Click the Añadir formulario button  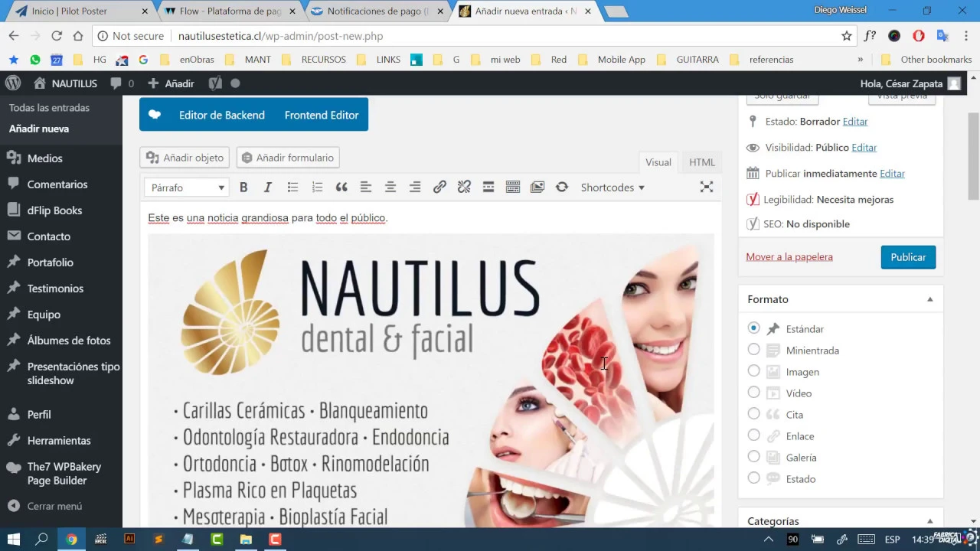pos(288,158)
